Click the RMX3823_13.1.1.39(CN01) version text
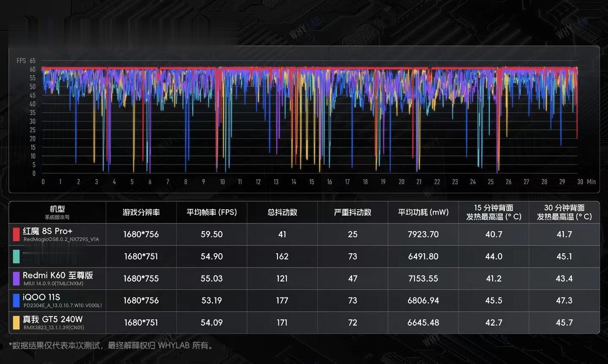The width and height of the screenshot is (608, 364). tap(54, 327)
